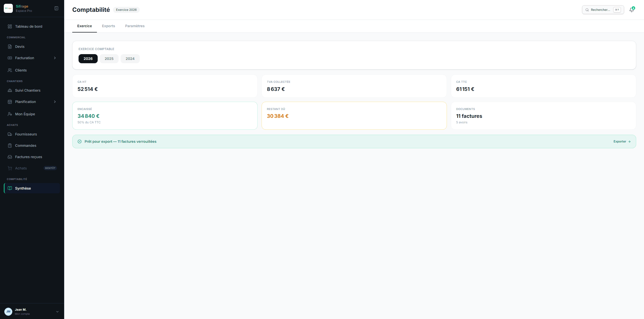
Task: Open the Paramètres tab
Action: tap(135, 26)
